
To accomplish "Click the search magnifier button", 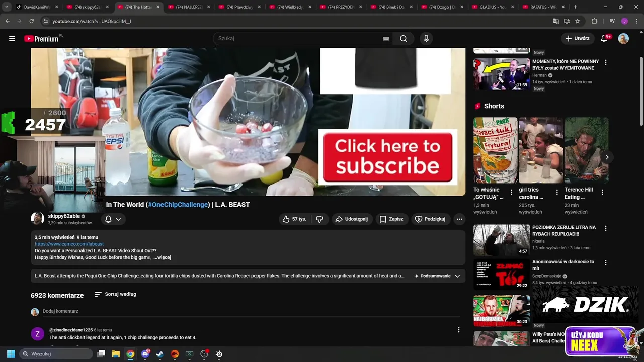I will point(404,39).
